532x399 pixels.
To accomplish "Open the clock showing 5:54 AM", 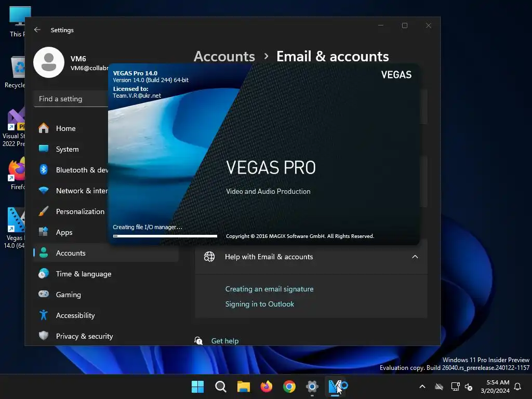I will (495, 387).
